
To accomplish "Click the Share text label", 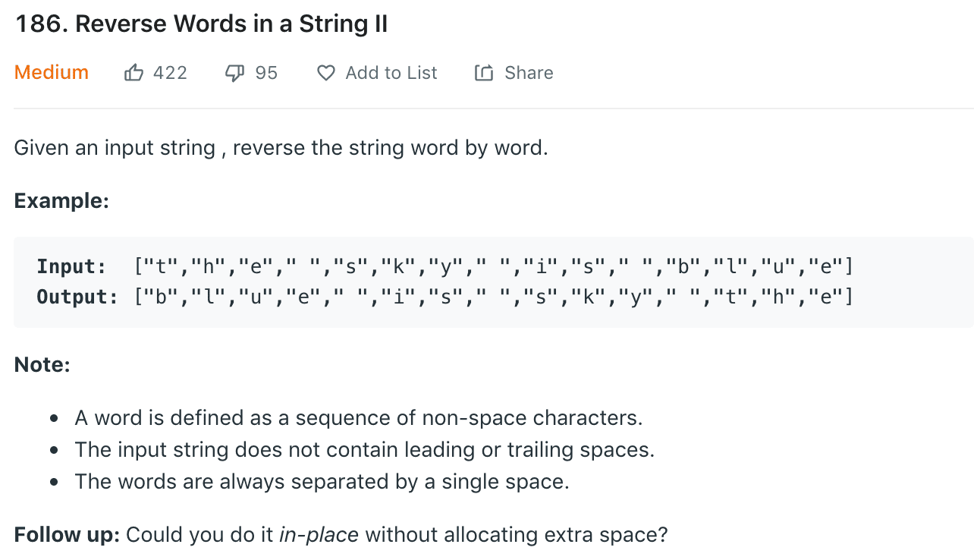I will pos(529,73).
